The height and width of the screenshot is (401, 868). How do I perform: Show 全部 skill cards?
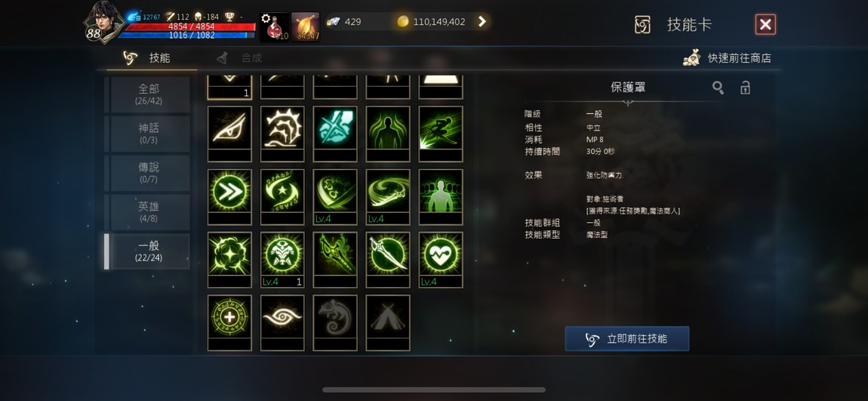(149, 94)
